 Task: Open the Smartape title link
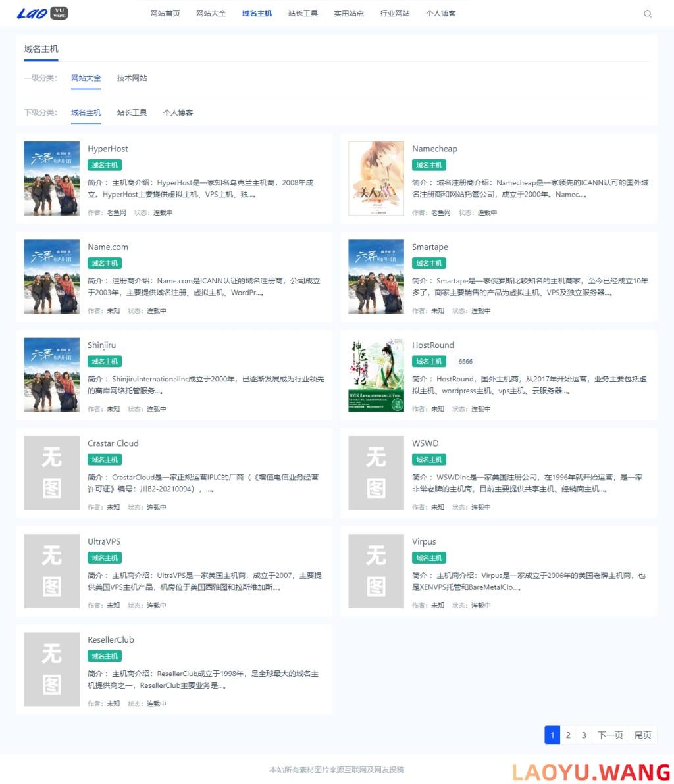(x=430, y=247)
